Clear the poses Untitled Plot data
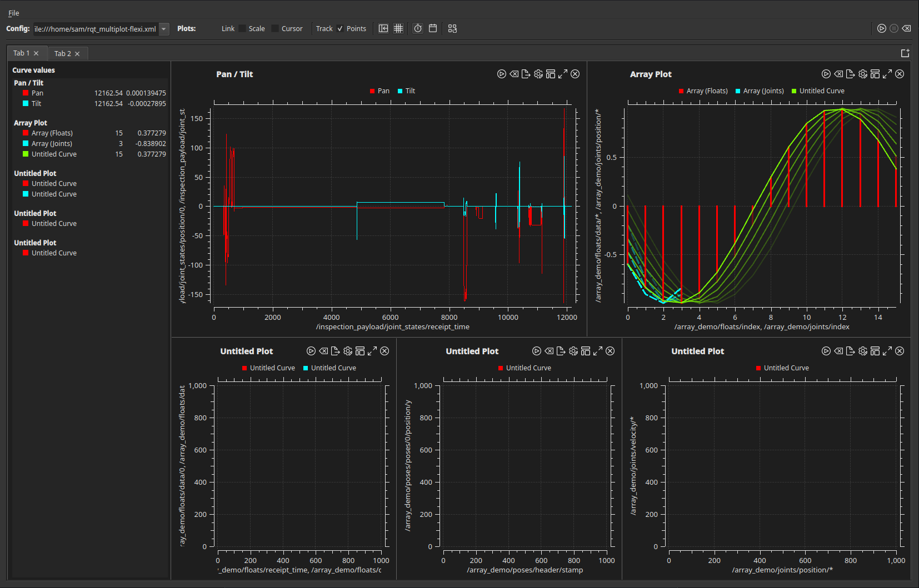The image size is (919, 588). (x=549, y=351)
